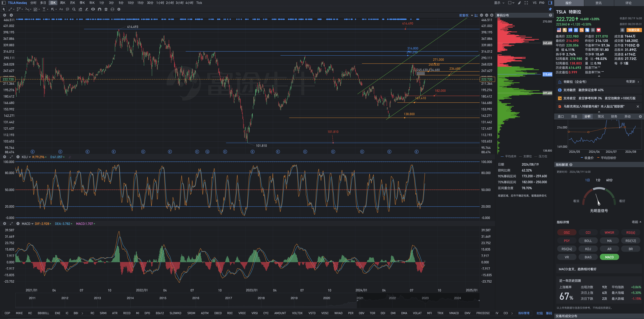Open the candlestick chart-pattern tool

(80, 9)
